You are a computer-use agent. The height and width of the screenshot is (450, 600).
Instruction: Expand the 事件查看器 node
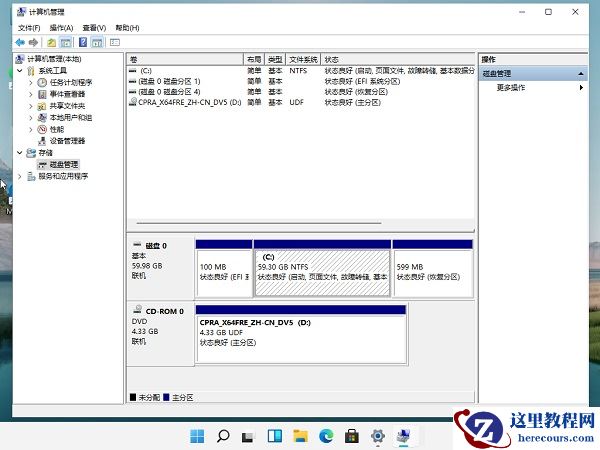click(x=31, y=94)
